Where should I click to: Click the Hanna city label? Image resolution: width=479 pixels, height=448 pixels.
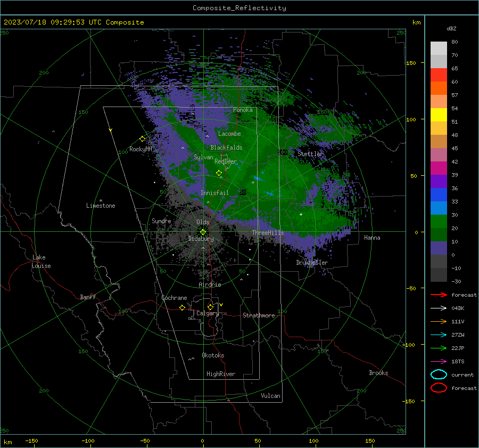[x=372, y=238]
